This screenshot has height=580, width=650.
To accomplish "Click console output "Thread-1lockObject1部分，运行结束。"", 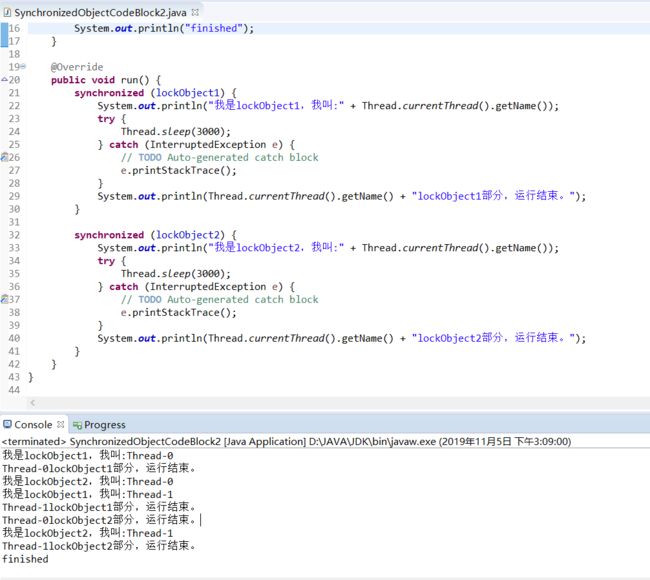I will pos(99,507).
